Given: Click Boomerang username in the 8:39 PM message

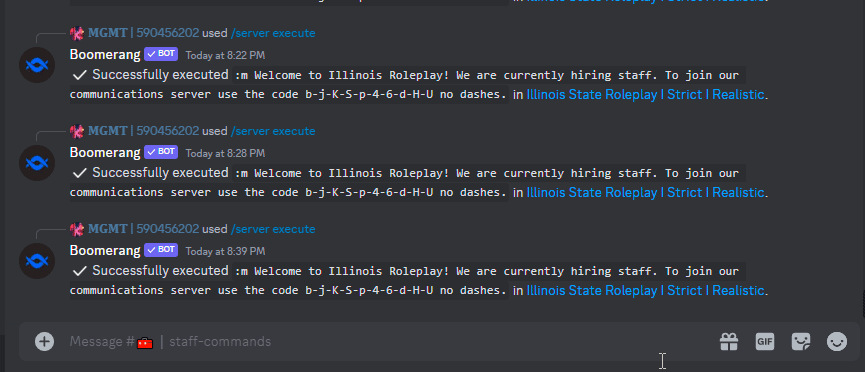Looking at the screenshot, I should pos(105,251).
